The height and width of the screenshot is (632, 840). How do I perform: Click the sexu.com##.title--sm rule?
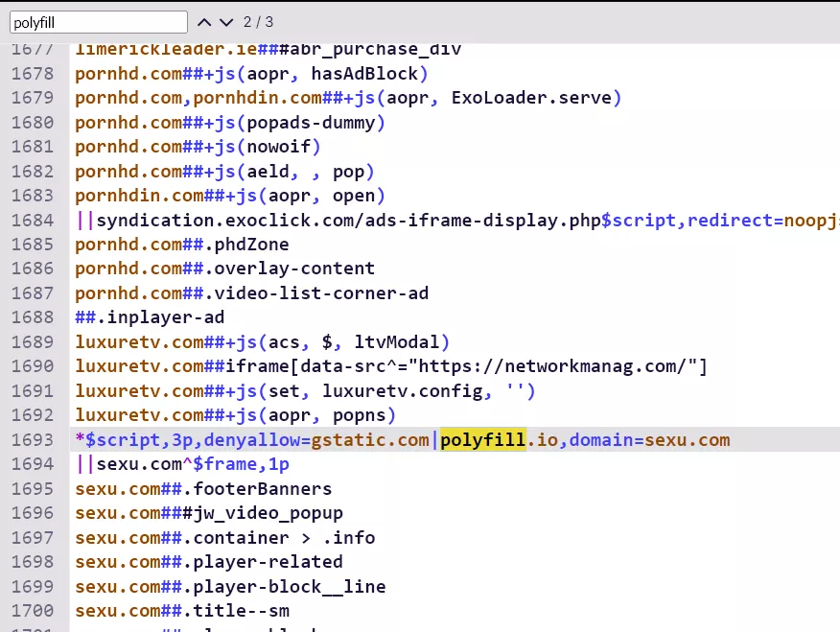pyautogui.click(x=182, y=611)
